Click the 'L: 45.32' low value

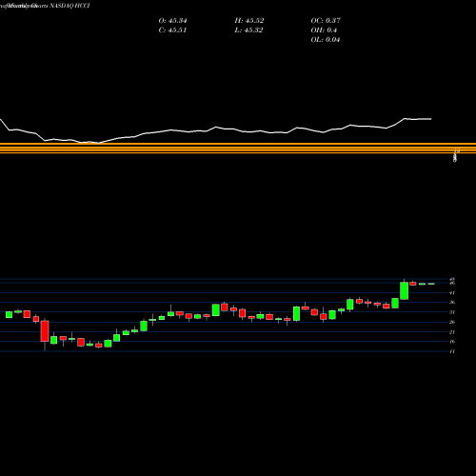coord(248,30)
